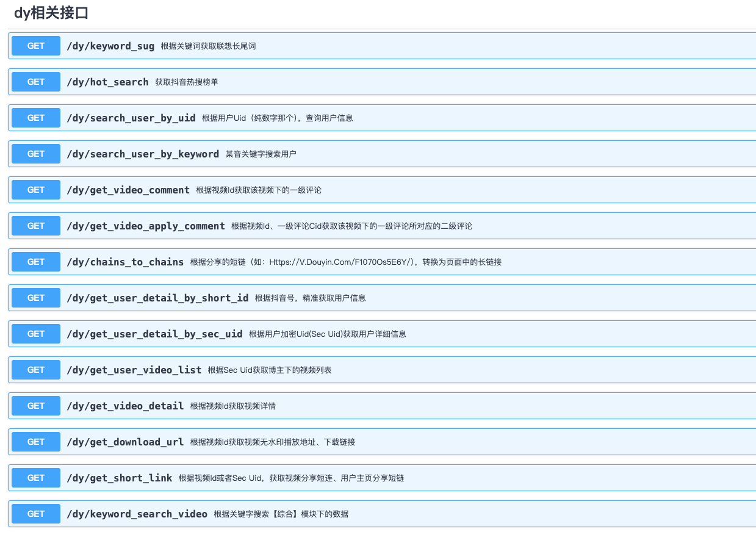Click description about 用户主页分享短链
This screenshot has height=540, width=756.
[x=291, y=478]
